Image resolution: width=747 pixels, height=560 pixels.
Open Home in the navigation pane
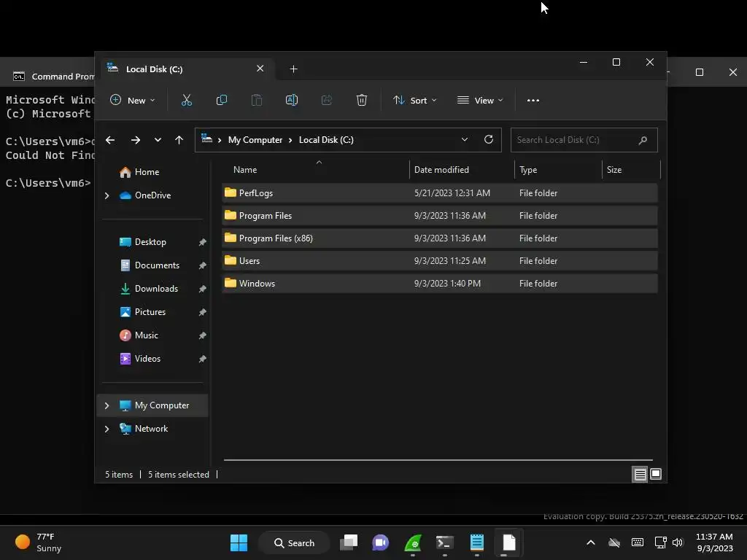tap(147, 172)
